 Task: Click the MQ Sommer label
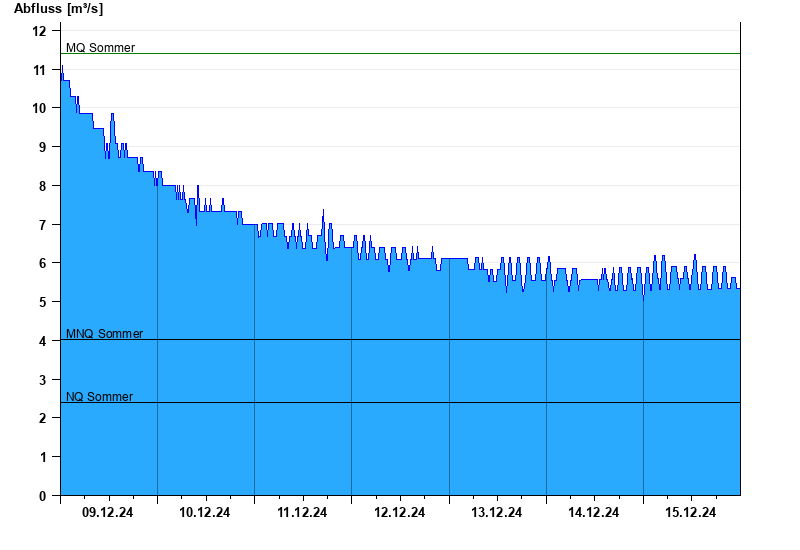[101, 47]
